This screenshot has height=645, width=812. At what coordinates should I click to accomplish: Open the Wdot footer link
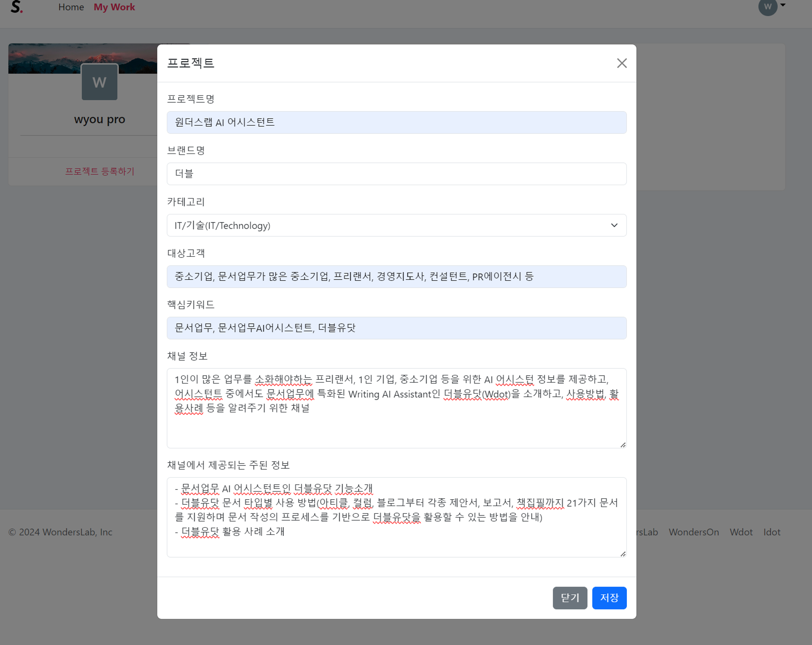click(x=741, y=532)
